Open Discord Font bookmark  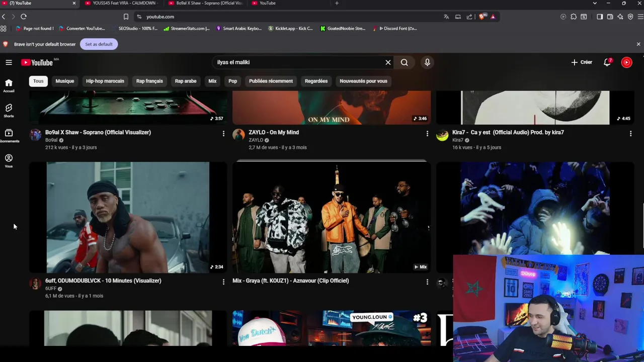(x=395, y=29)
